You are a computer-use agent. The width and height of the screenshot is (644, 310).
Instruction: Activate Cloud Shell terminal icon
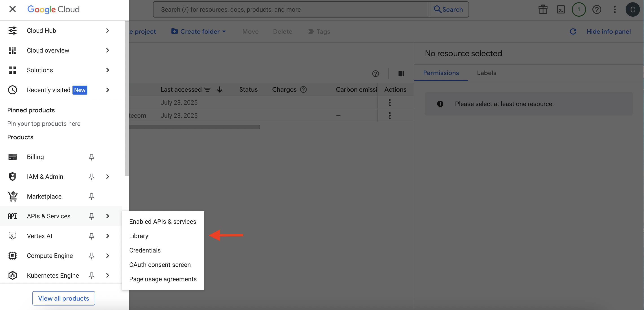click(x=561, y=9)
